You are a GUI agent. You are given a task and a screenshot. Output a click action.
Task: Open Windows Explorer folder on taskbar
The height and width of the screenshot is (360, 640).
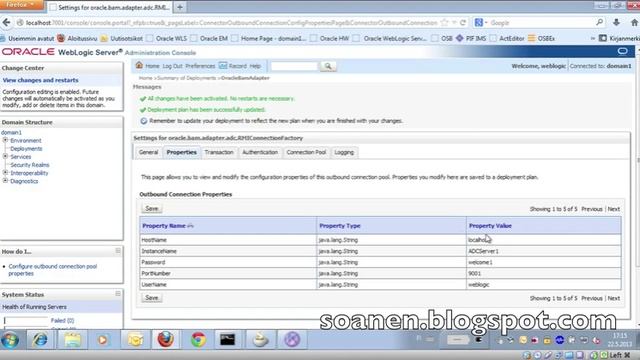pos(72,340)
